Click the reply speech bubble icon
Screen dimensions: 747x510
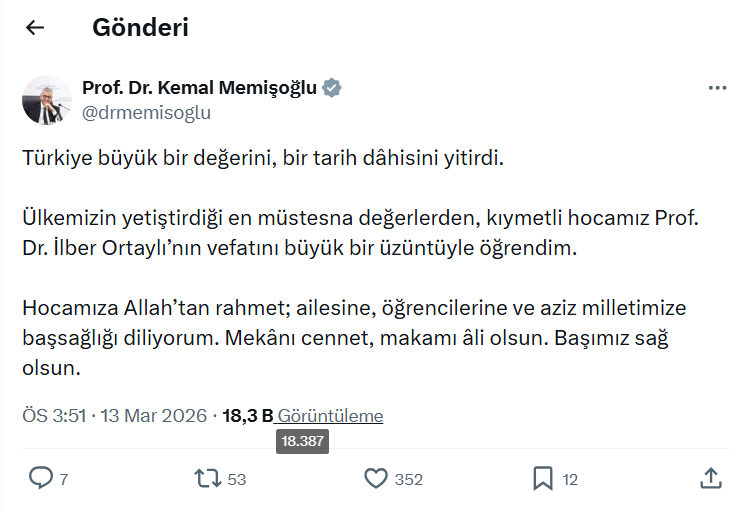[40, 479]
